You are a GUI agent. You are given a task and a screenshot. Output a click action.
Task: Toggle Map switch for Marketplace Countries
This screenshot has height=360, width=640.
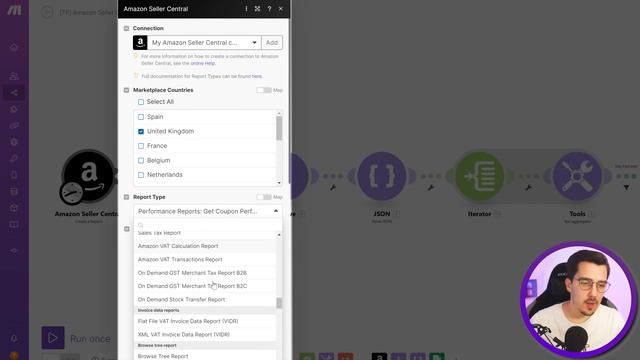click(x=264, y=90)
